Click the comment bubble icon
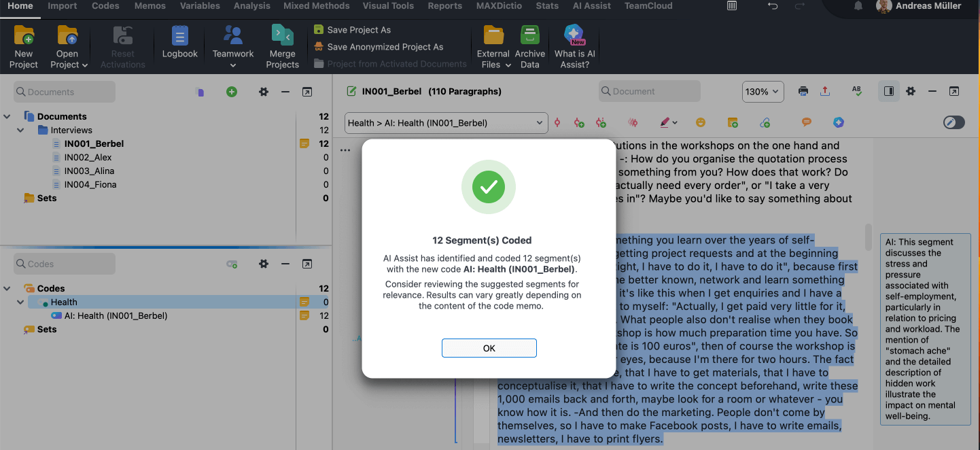The image size is (980, 450). 807,122
